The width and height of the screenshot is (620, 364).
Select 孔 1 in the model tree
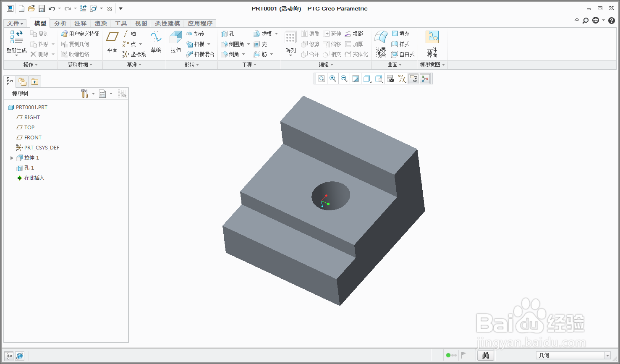coord(25,168)
